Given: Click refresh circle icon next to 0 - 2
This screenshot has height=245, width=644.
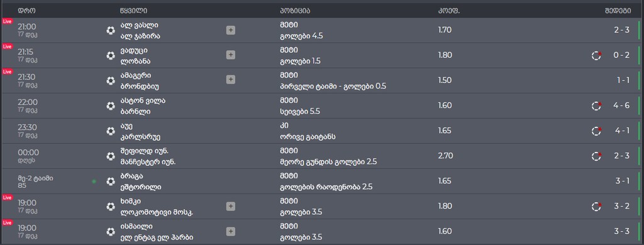Looking at the screenshot, I should (x=596, y=55).
